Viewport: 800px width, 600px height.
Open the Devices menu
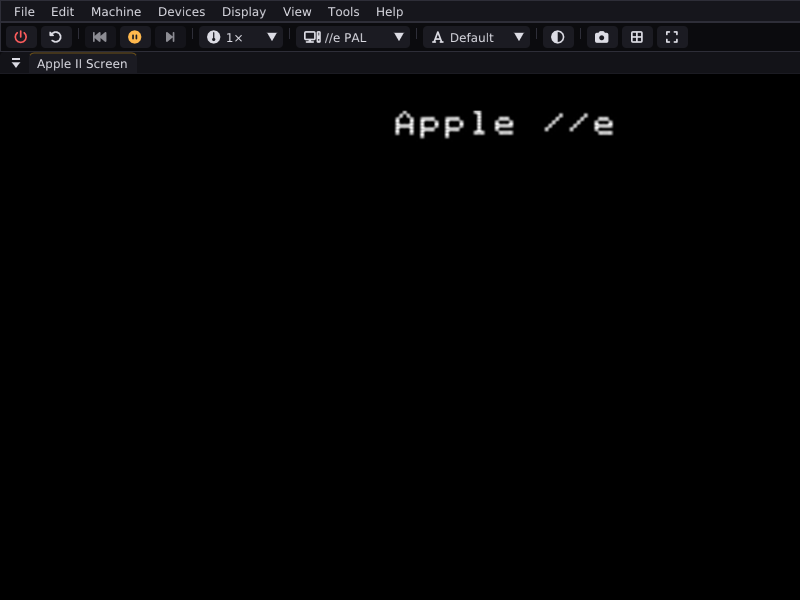(x=181, y=12)
